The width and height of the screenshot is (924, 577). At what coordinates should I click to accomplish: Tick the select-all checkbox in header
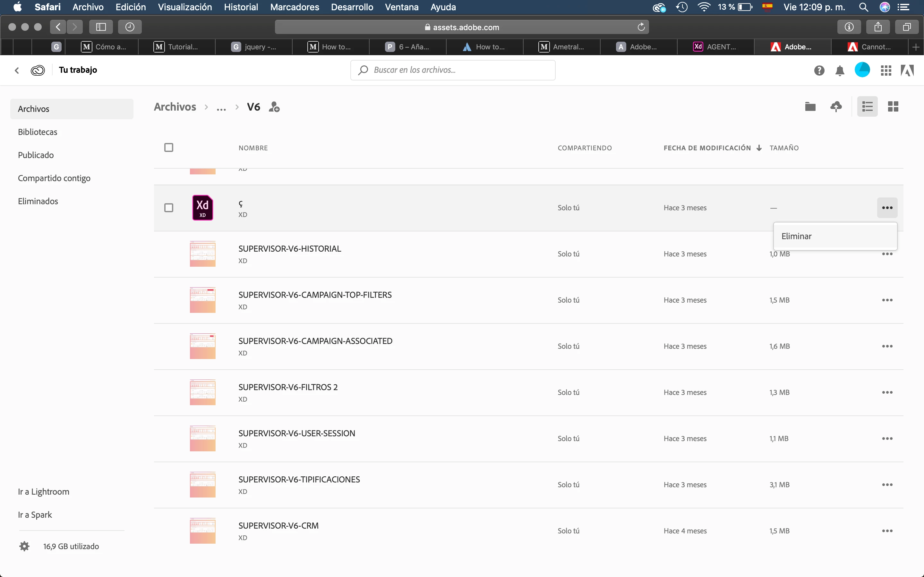coord(168,148)
